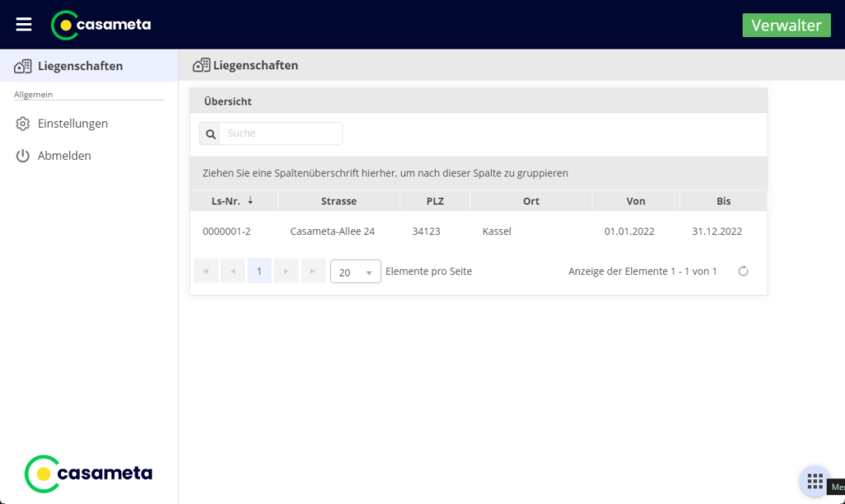The height and width of the screenshot is (504, 845).
Task: Click the PLZ value 34123
Action: coord(427,232)
